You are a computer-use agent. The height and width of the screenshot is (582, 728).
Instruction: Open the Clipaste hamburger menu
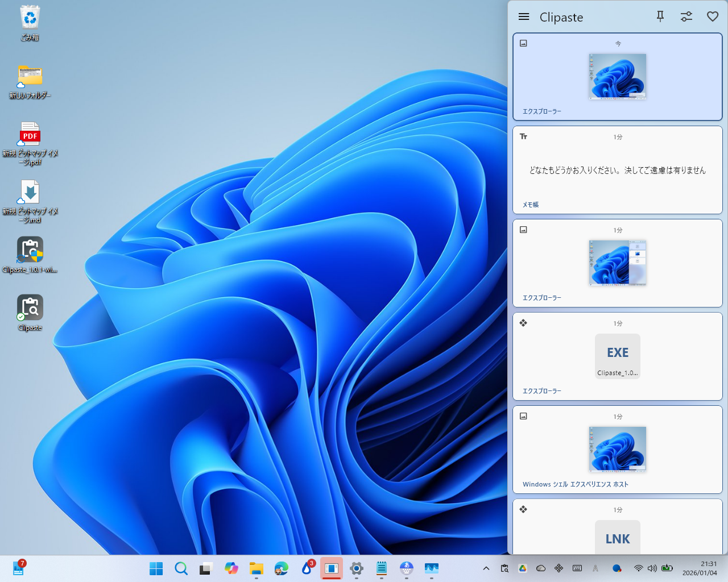click(x=523, y=16)
